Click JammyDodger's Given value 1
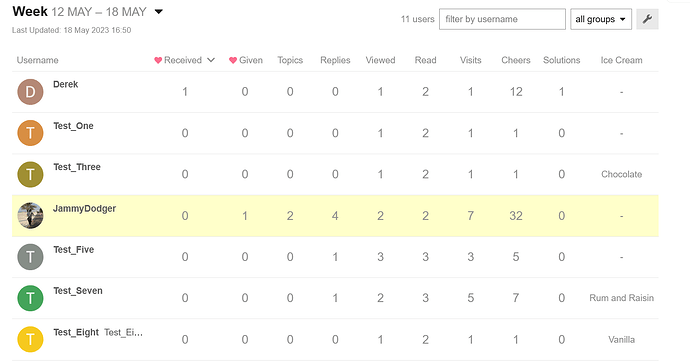690x362 pixels. click(245, 216)
